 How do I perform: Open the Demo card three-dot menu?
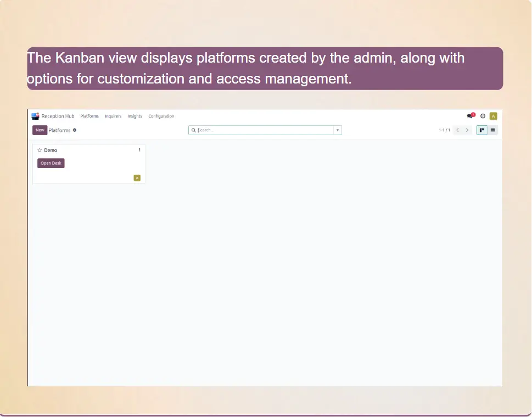(x=139, y=150)
